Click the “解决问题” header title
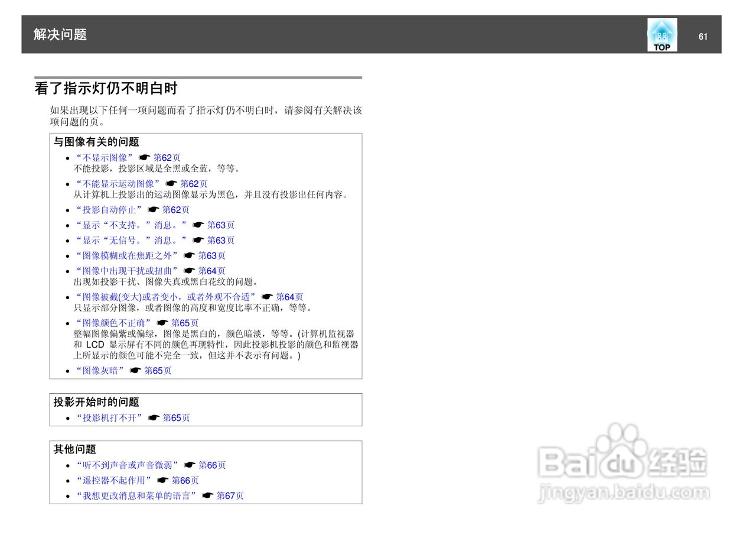The height and width of the screenshot is (535, 756). tap(60, 35)
